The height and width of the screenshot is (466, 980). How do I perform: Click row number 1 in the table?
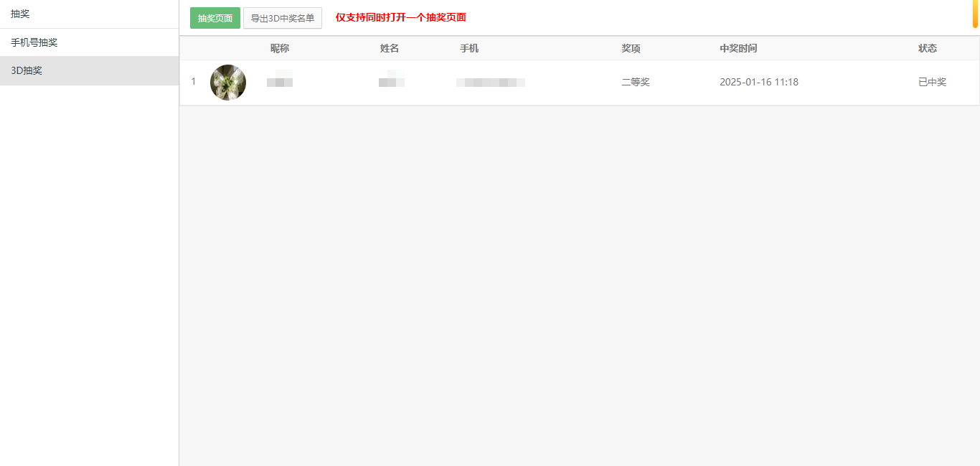coord(193,82)
